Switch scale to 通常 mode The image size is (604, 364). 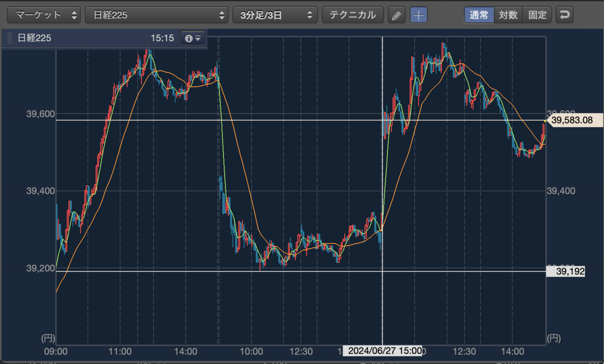click(479, 15)
